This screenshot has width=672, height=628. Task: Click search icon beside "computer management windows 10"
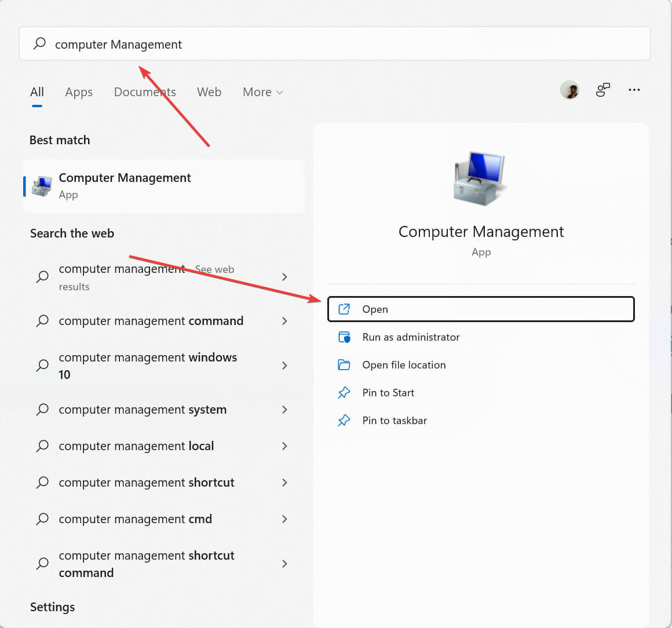(42, 365)
